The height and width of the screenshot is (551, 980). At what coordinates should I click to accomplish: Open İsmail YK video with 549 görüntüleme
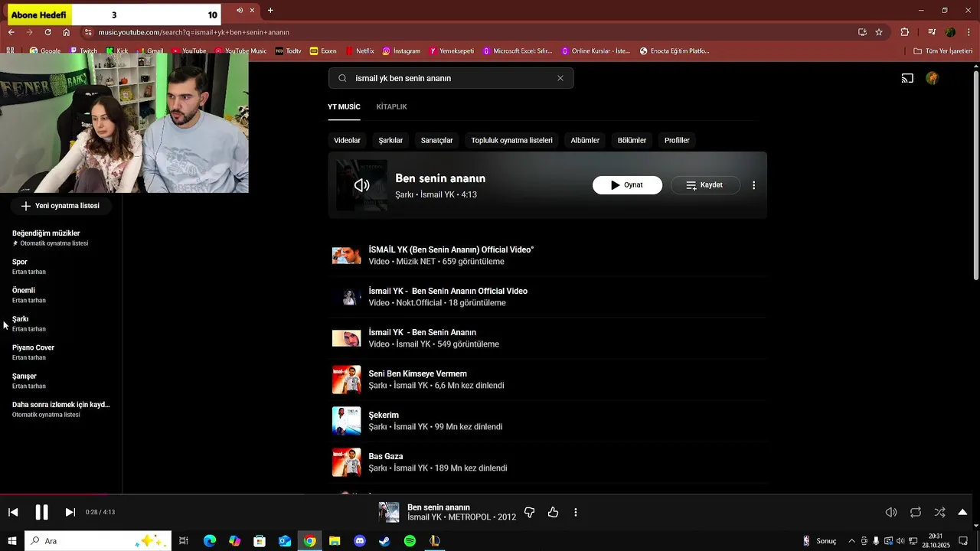pos(422,332)
